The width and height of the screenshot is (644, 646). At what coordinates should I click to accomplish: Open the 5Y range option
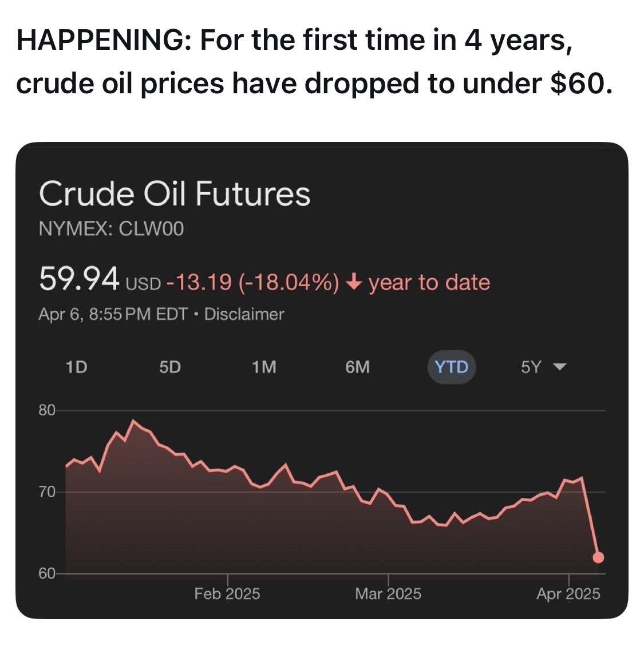pyautogui.click(x=531, y=367)
